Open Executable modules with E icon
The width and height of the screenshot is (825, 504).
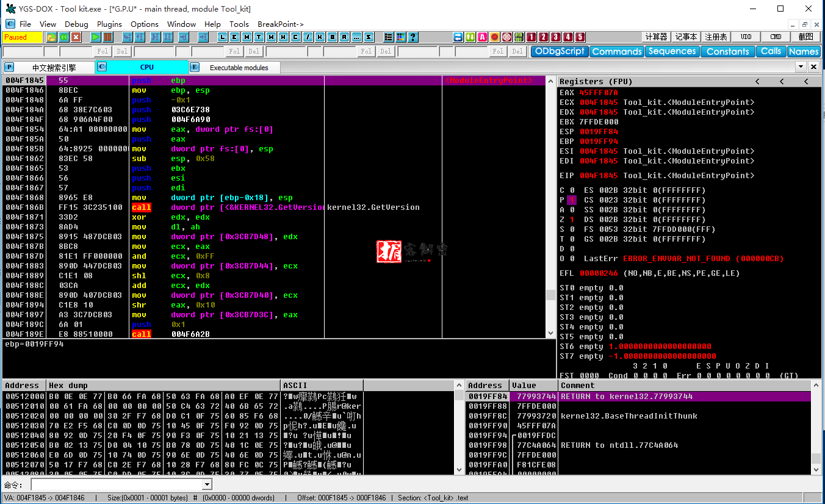point(234,37)
